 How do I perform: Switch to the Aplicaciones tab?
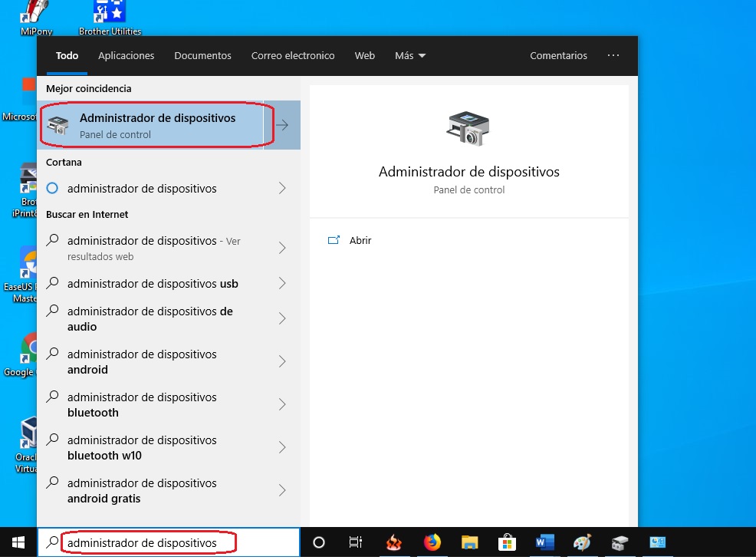[x=127, y=56]
